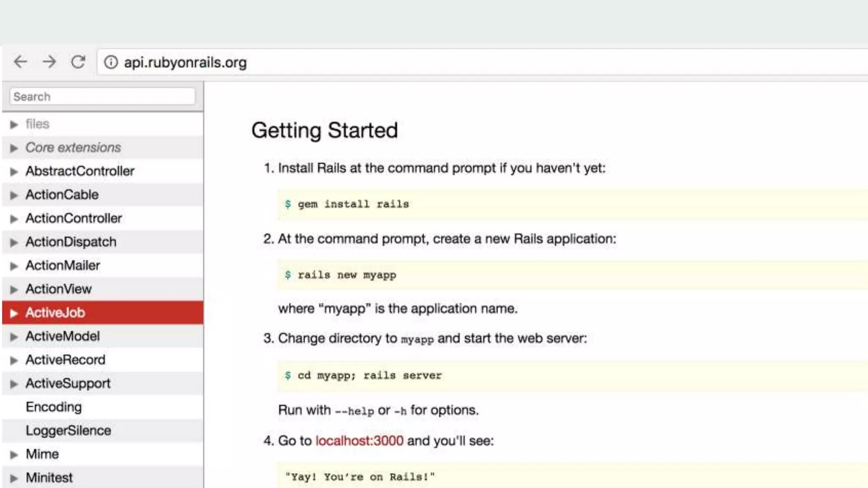Follow the localhost:3000 link
868x488 pixels.
tap(359, 441)
